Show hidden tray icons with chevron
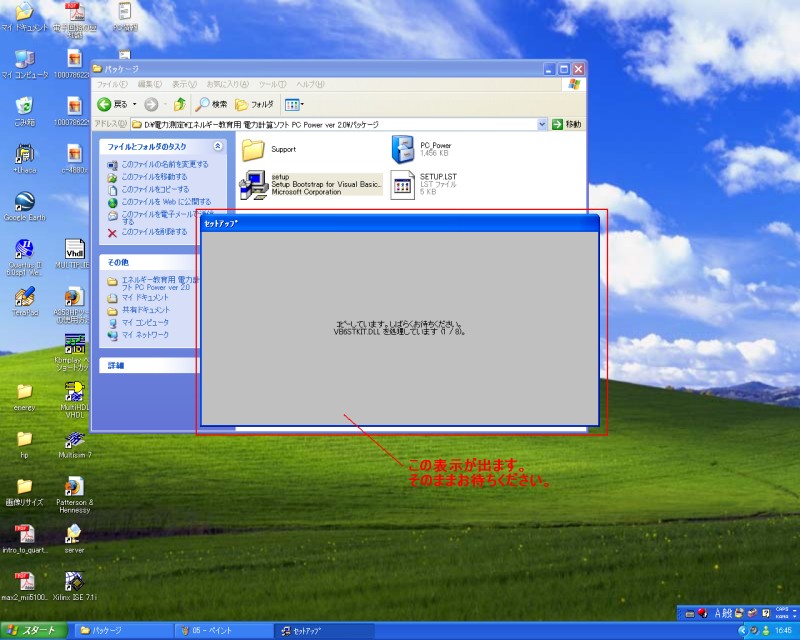Screen dimensions: 800x640 click(741, 631)
